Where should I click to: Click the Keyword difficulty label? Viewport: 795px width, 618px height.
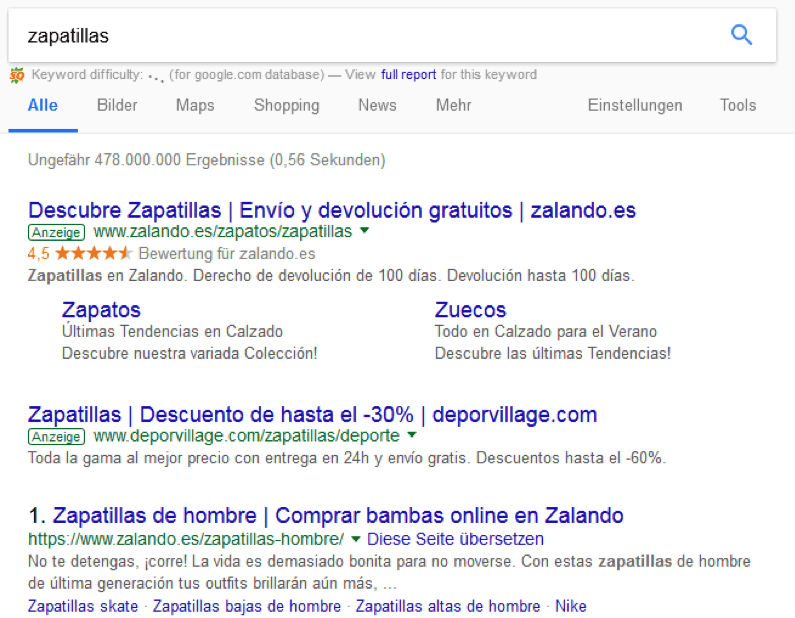point(87,75)
